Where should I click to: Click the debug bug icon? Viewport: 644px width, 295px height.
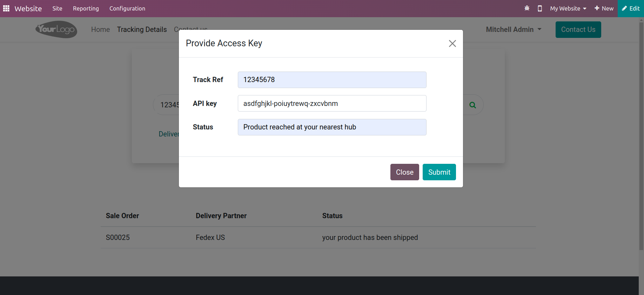[x=527, y=8]
